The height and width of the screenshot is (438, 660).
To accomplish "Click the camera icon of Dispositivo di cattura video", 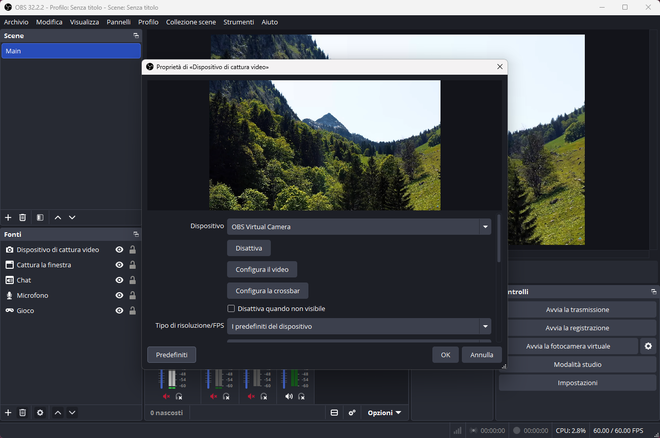I will (x=9, y=250).
